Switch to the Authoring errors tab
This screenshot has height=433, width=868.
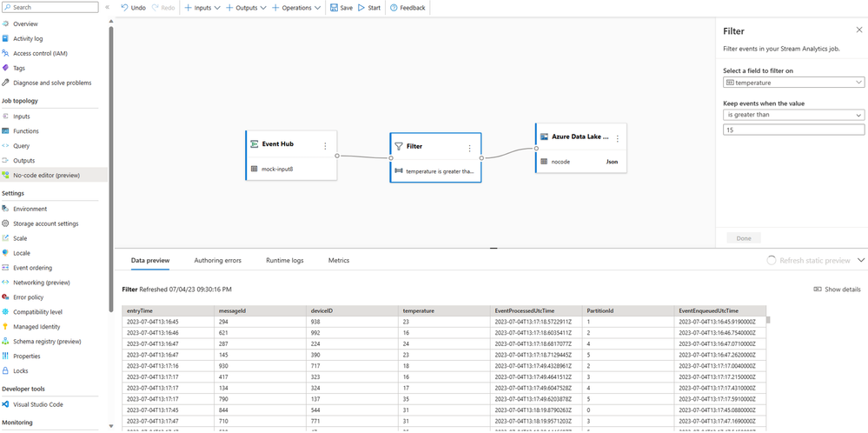coord(217,260)
